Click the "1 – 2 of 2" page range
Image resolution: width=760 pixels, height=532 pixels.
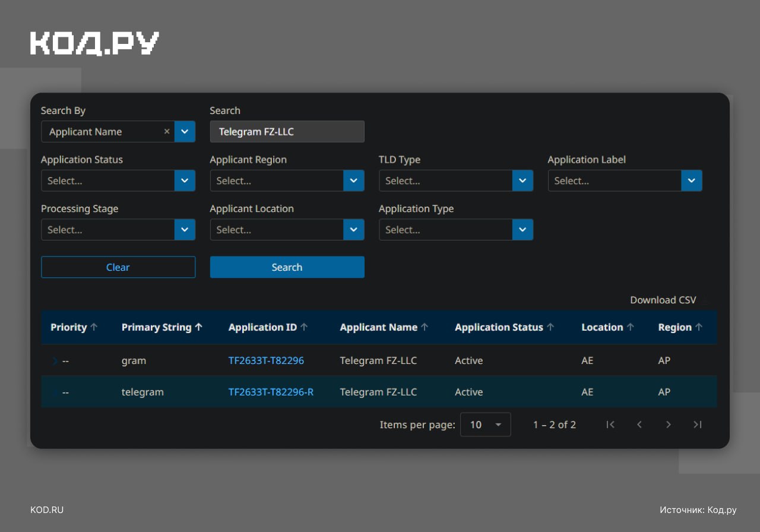(x=555, y=425)
